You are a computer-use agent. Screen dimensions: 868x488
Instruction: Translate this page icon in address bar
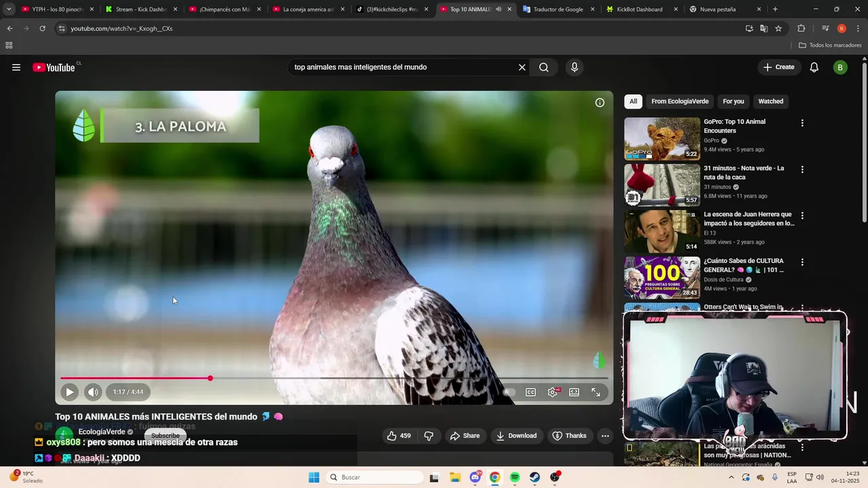pos(764,28)
